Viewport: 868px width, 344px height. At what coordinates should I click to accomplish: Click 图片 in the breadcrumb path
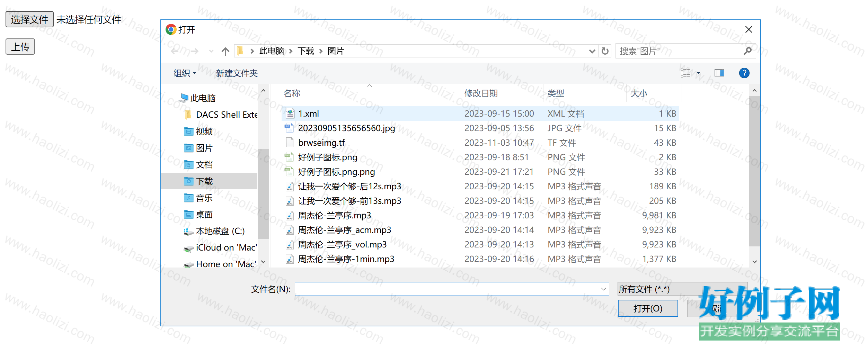(336, 51)
